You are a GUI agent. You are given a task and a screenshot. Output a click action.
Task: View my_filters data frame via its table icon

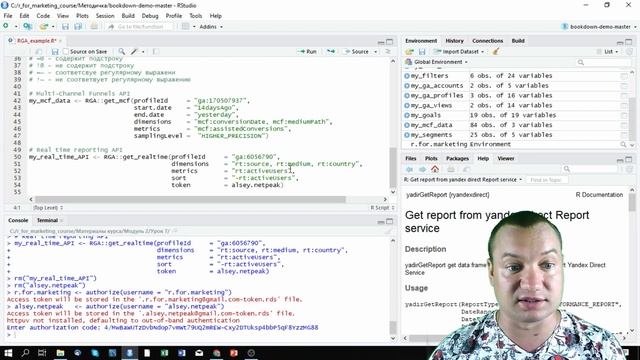point(624,76)
